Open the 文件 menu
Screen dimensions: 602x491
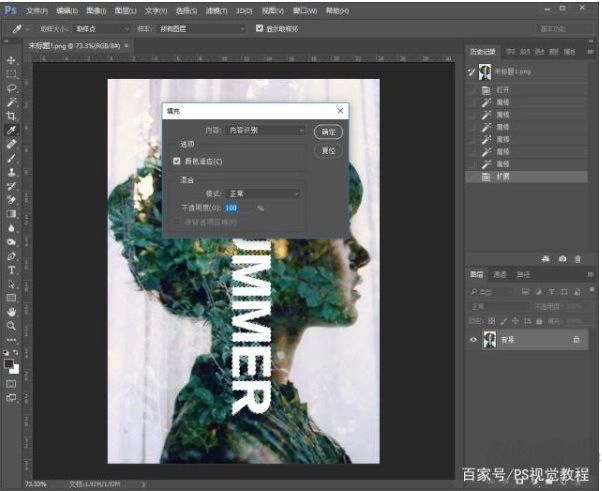click(x=36, y=9)
